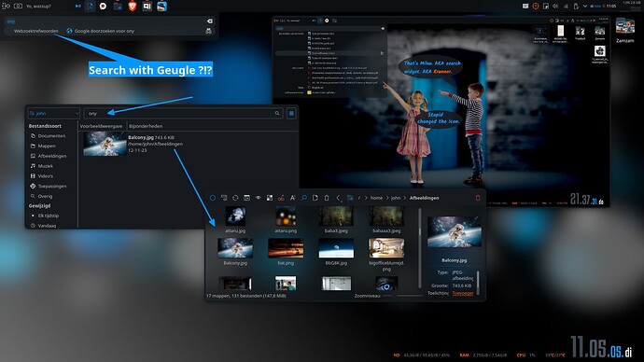Go to home in Dolphin breadcrumb
Viewport: 644px width, 362px height.
(x=376, y=198)
